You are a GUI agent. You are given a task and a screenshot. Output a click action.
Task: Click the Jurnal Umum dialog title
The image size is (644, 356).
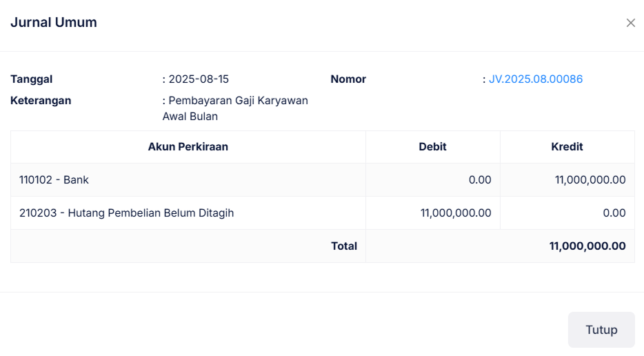tap(54, 23)
